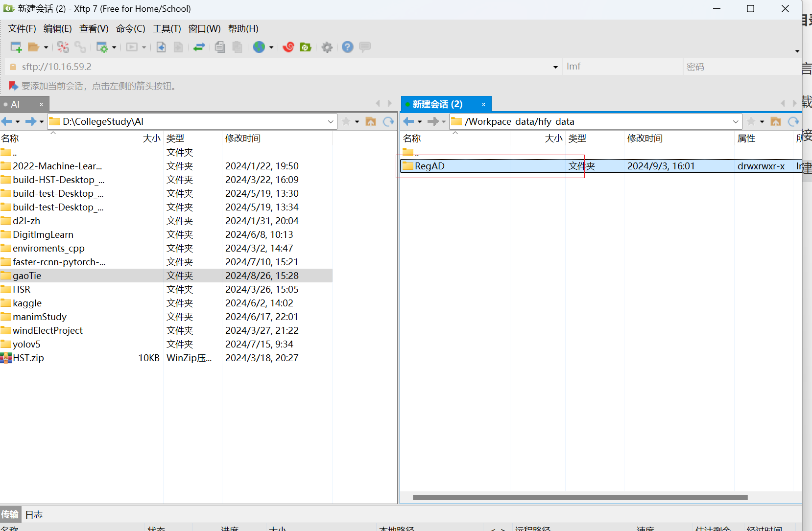Open dropdown arrow beside Open Session icon

[x=46, y=47]
